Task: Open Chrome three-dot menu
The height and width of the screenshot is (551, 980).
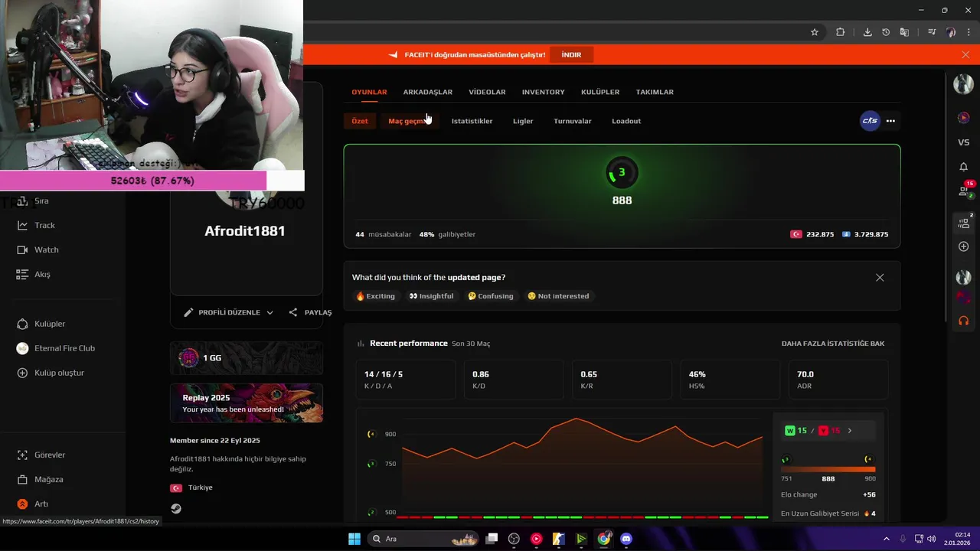Action: point(969,32)
